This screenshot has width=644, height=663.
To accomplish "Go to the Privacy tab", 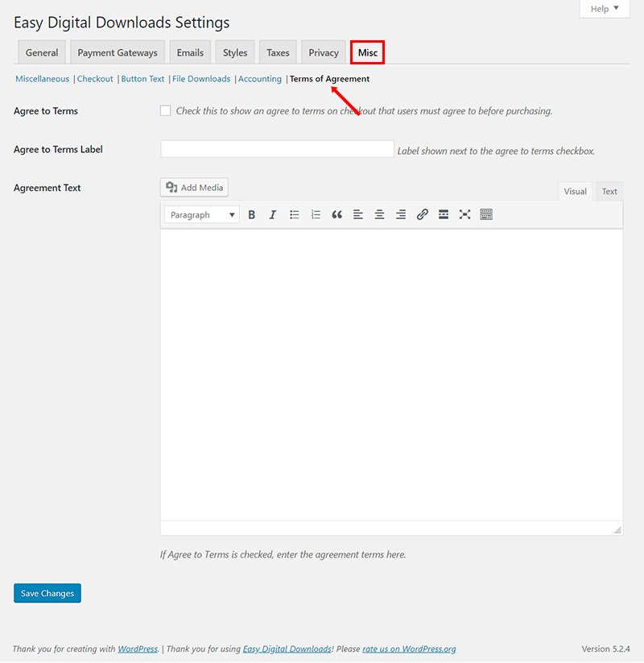I will click(324, 53).
